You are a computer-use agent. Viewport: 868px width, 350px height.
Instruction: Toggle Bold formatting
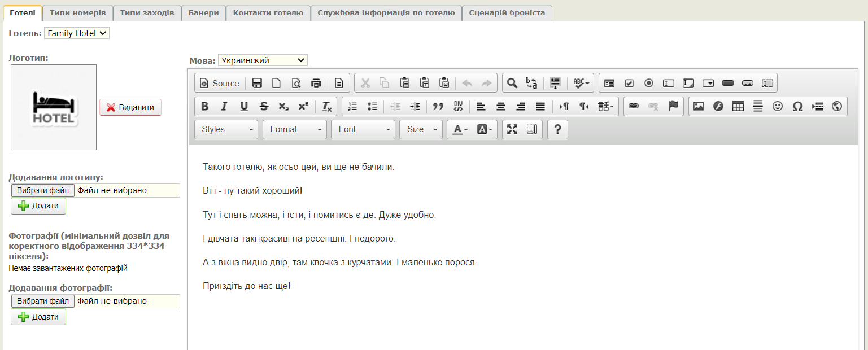(204, 106)
